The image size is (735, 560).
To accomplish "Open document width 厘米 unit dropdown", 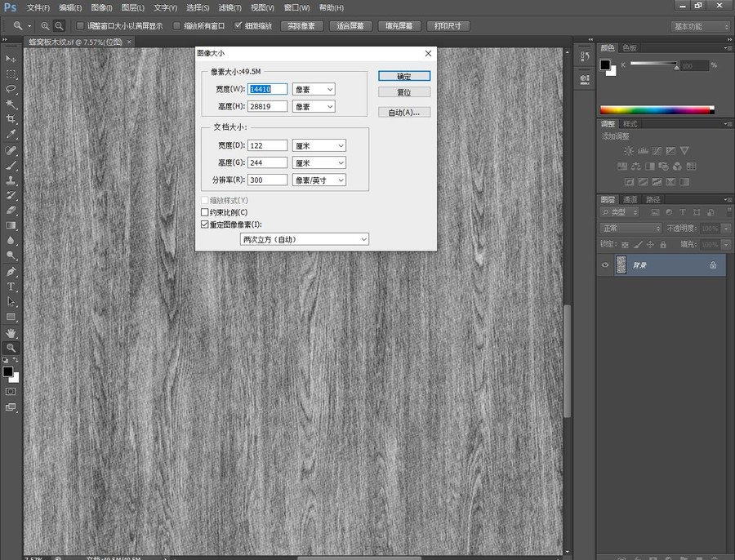I will pos(319,146).
